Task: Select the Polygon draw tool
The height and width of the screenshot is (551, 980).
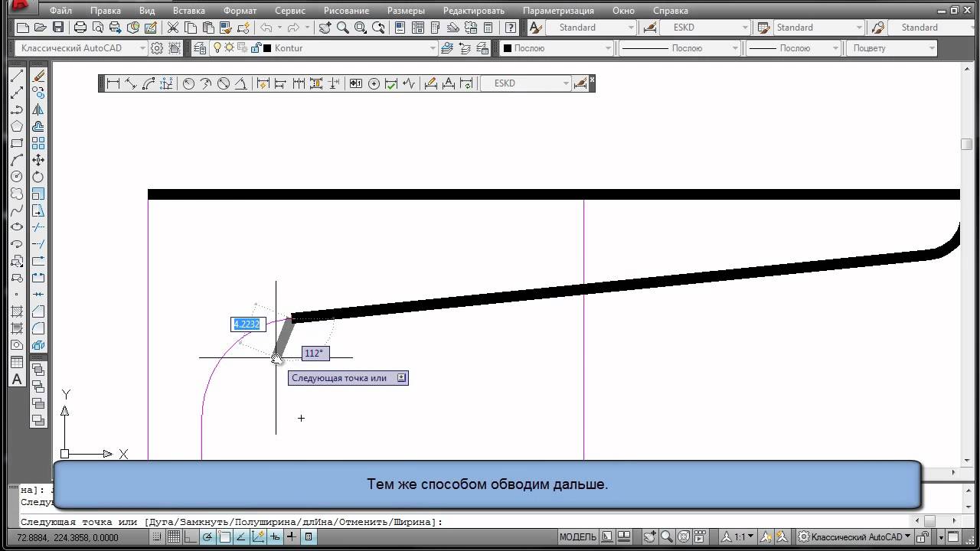Action: [x=16, y=126]
